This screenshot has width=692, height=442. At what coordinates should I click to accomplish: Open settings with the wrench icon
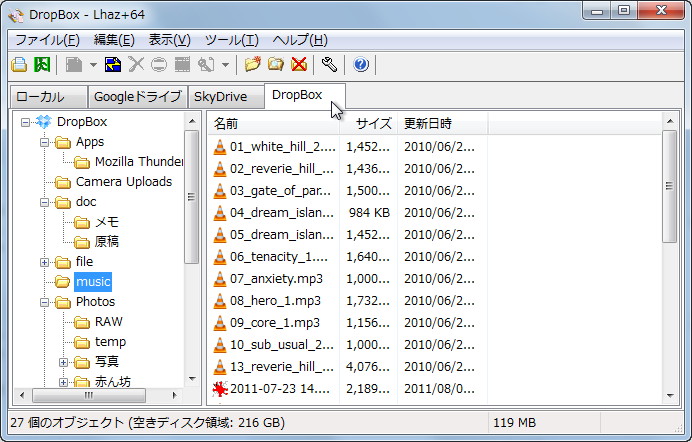pos(329,65)
